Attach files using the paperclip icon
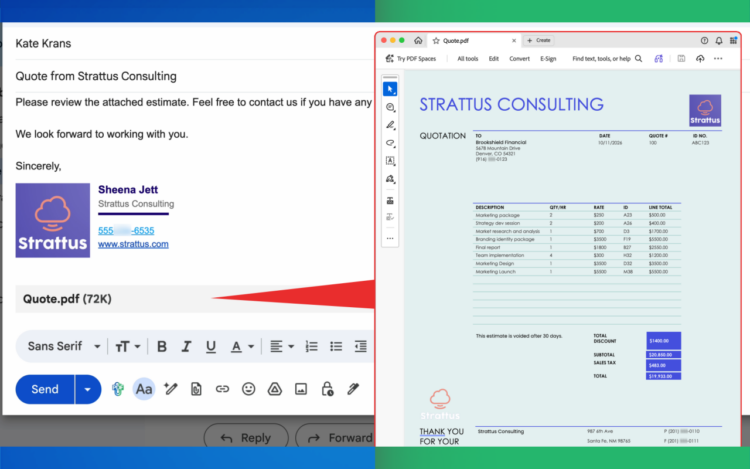The height and width of the screenshot is (469, 750). click(x=196, y=389)
